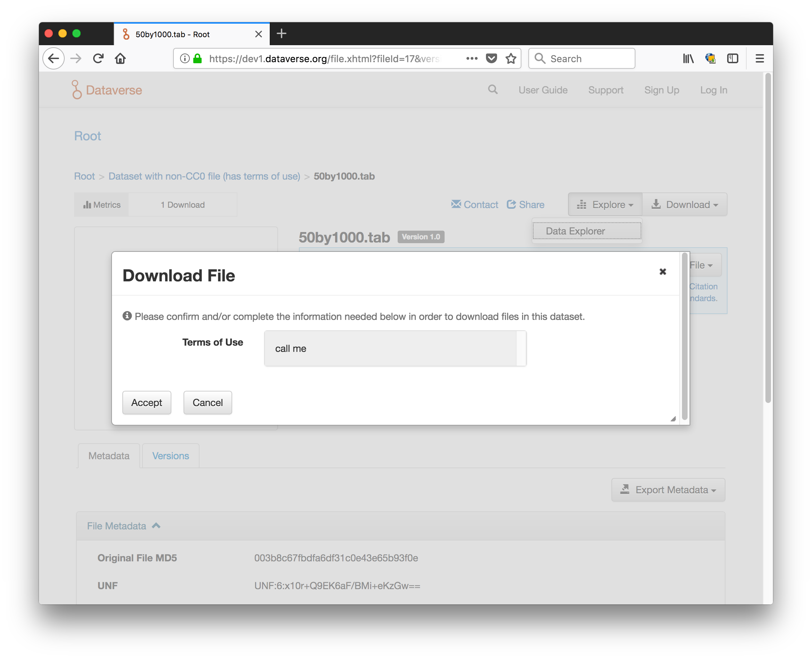
Task: Cancel the file download dialog
Action: [208, 403]
